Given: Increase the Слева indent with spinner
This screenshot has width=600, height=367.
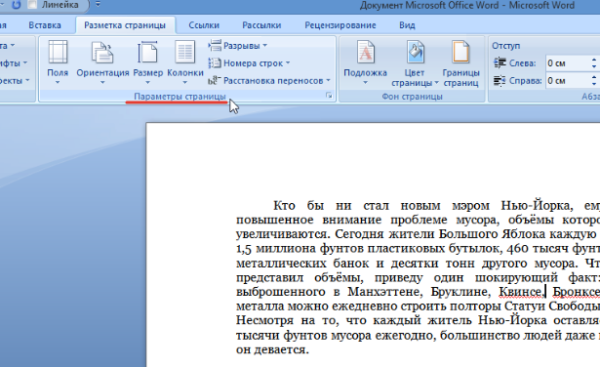Looking at the screenshot, I should [x=594, y=60].
